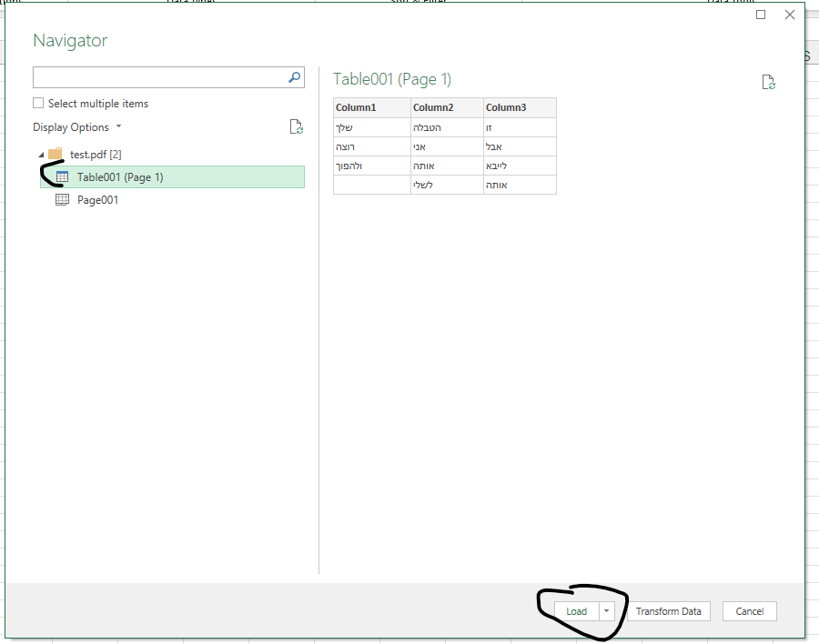Click the page icon next to Page001
The height and width of the screenshot is (644, 819).
point(62,200)
